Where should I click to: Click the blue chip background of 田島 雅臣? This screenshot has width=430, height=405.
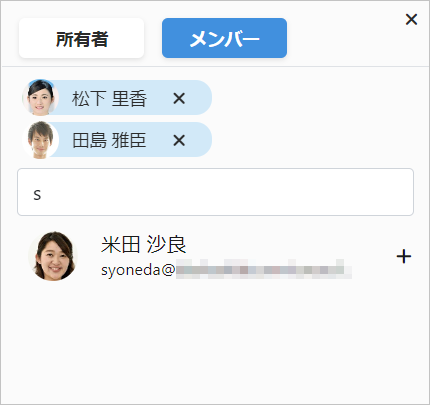tap(198, 140)
